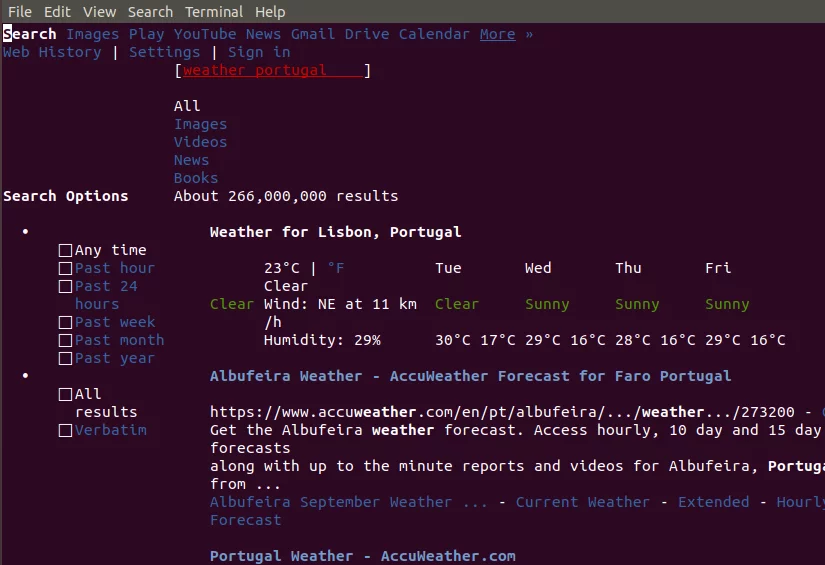This screenshot has height=565, width=825.
Task: Open the Edit menu
Action: coord(57,12)
